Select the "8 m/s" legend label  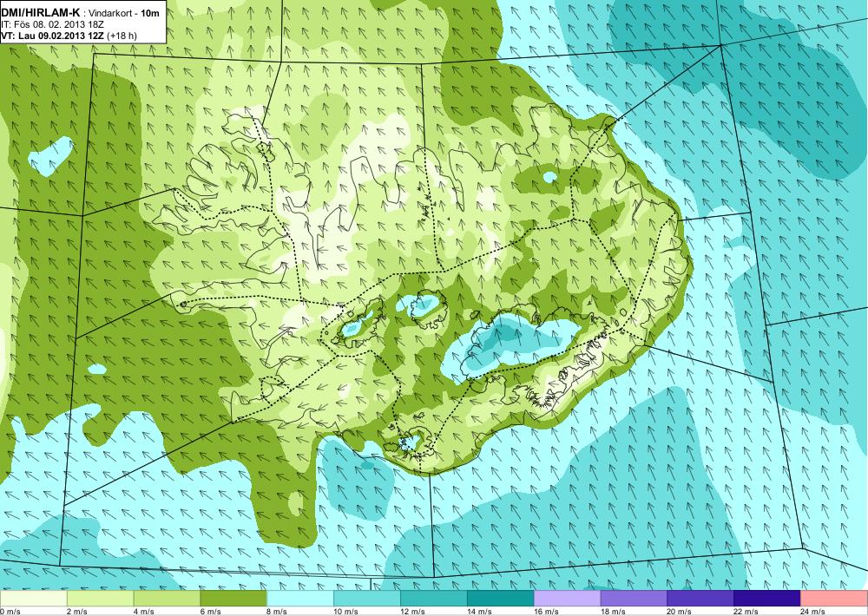(278, 612)
